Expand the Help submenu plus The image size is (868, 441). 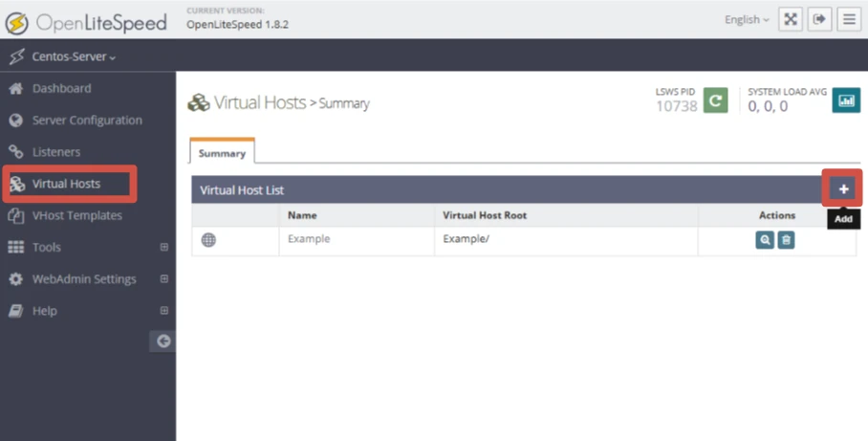point(163,311)
